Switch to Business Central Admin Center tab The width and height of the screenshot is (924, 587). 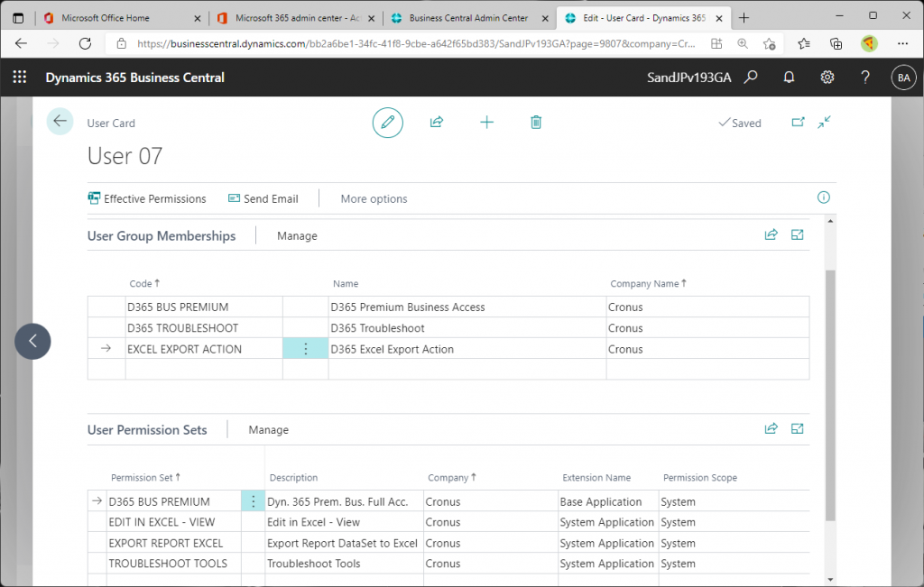468,18
